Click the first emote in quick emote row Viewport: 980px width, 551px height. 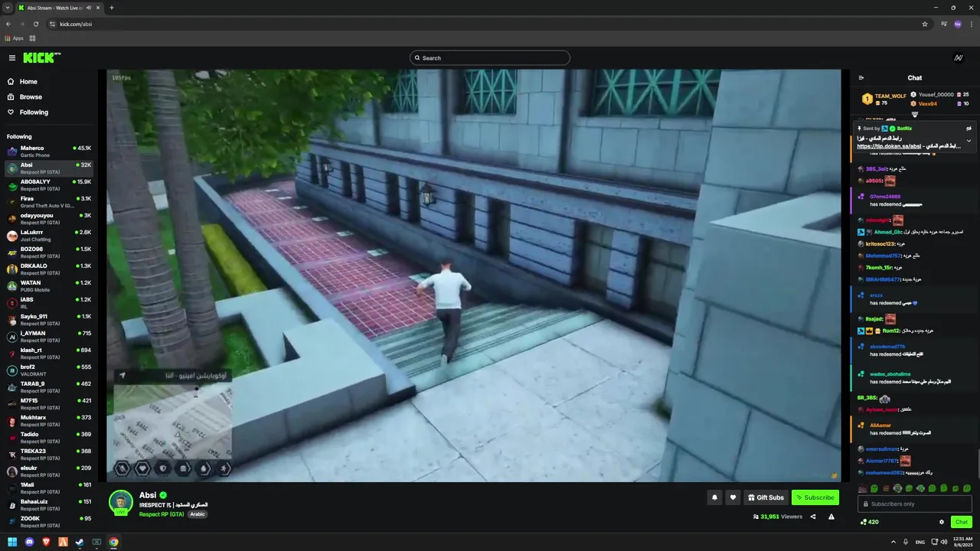point(863,488)
